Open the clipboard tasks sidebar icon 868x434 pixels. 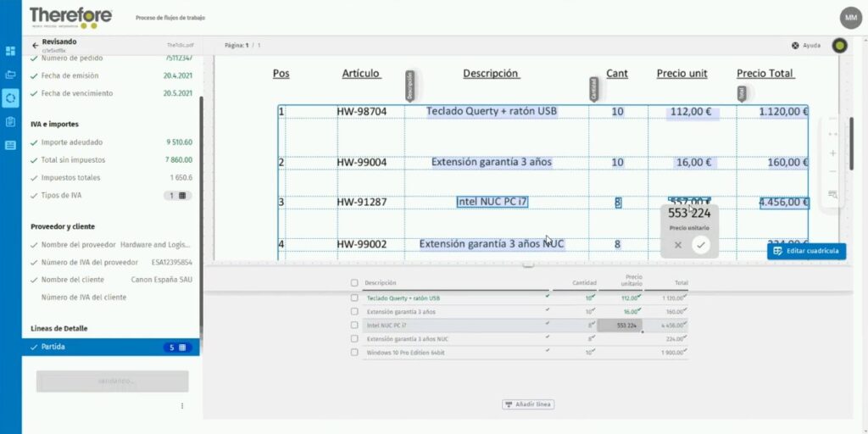point(10,121)
